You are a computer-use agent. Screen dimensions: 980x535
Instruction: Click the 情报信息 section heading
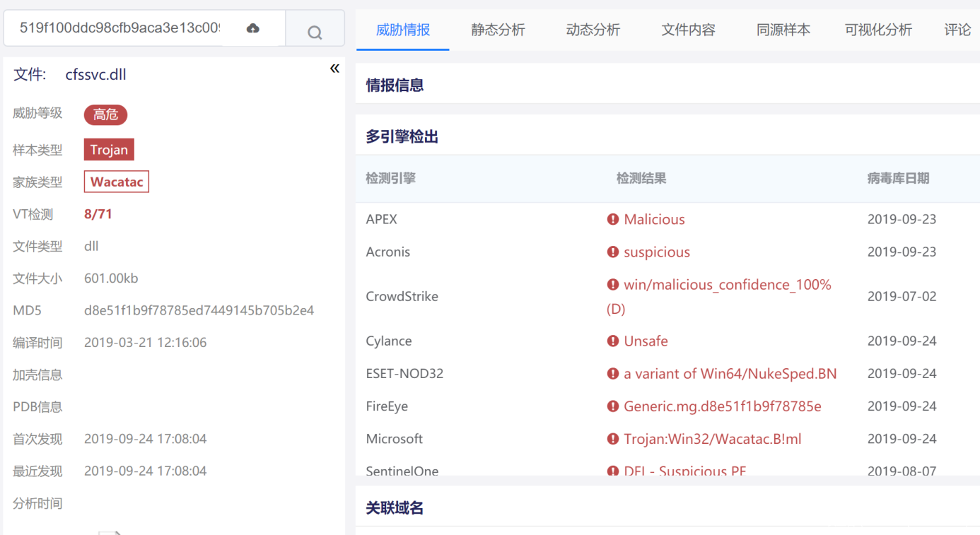click(395, 86)
